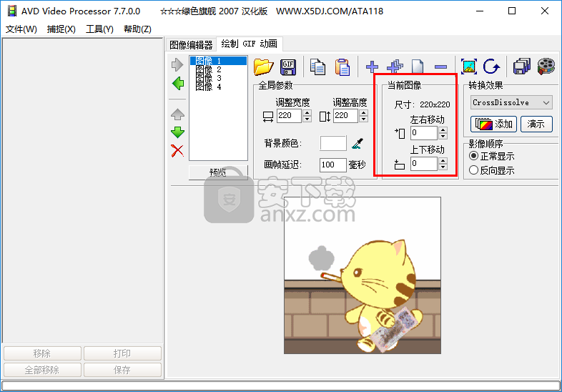Click the 调整高度 input field

[x=346, y=115]
